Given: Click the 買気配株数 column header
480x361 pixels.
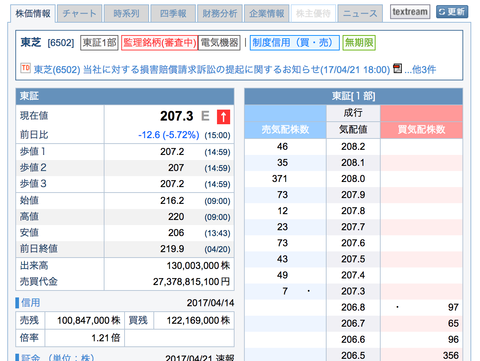Looking at the screenshot, I should [421, 130].
